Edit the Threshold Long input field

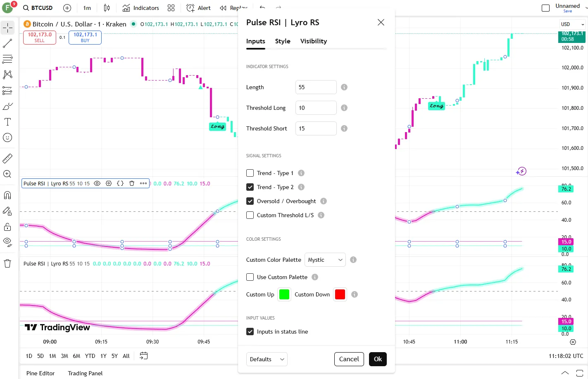coord(316,108)
